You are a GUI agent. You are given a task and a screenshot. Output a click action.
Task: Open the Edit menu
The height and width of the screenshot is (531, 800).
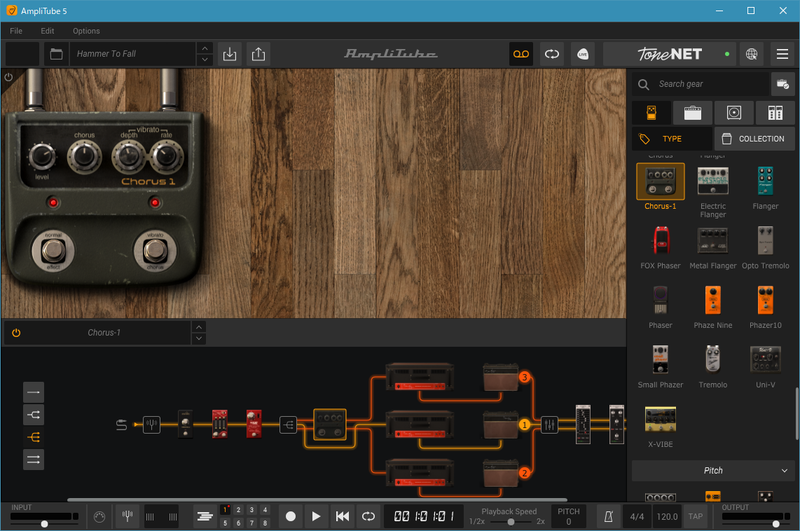click(47, 31)
